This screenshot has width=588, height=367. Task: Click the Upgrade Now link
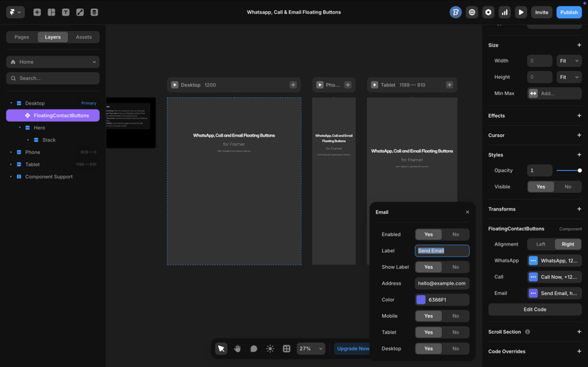click(x=353, y=349)
